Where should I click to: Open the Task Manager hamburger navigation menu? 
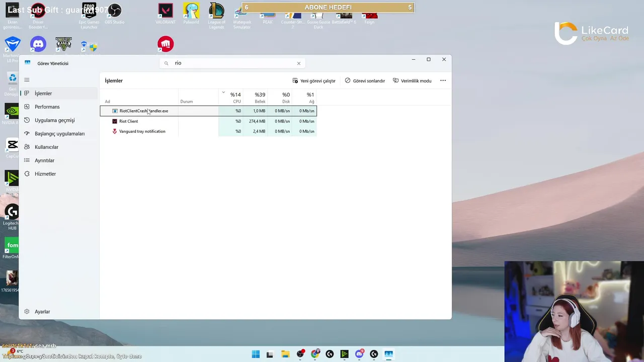tap(27, 79)
